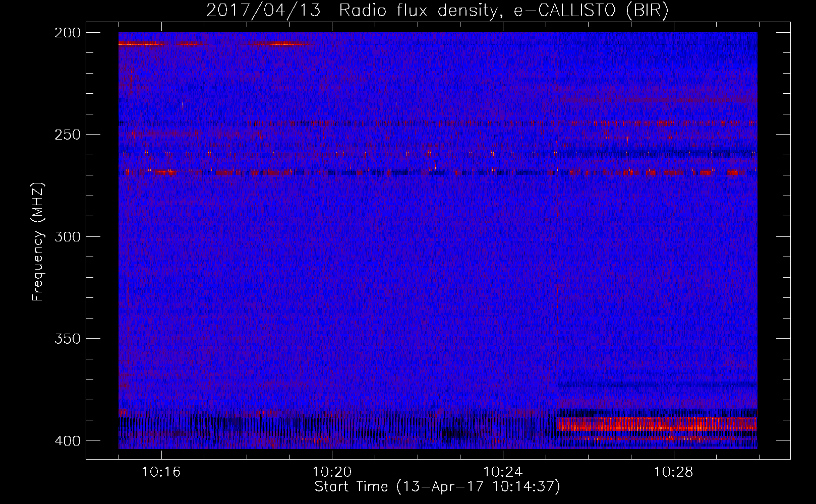Viewport: 816px width, 504px height.
Task: Click the 10:16 time tick label
Action: pyautogui.click(x=161, y=472)
